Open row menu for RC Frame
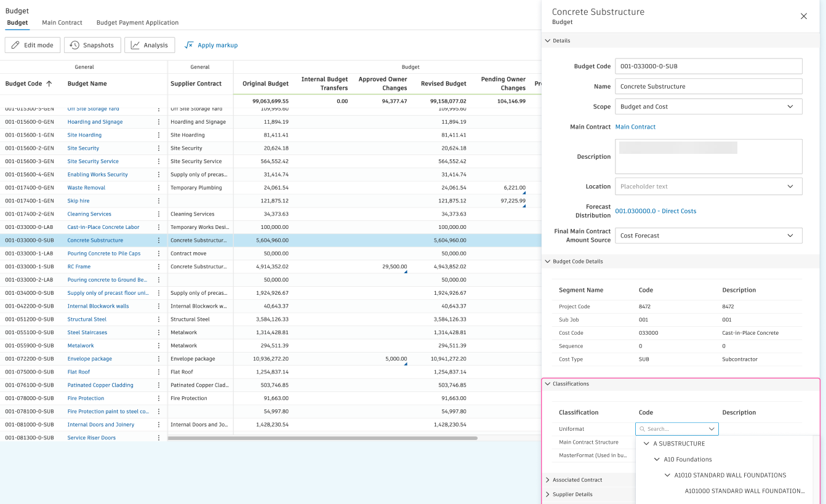Screen dimensions: 826x504 (x=159, y=266)
